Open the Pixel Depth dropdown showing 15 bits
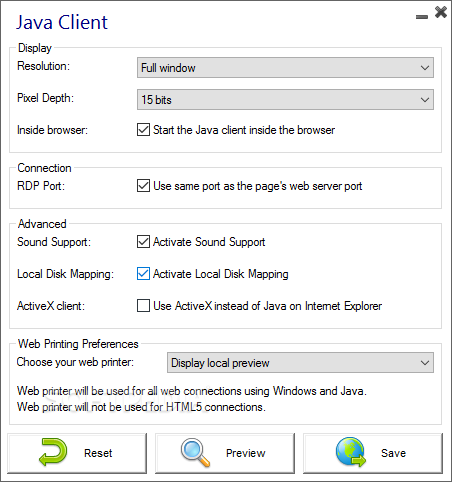 [x=285, y=100]
